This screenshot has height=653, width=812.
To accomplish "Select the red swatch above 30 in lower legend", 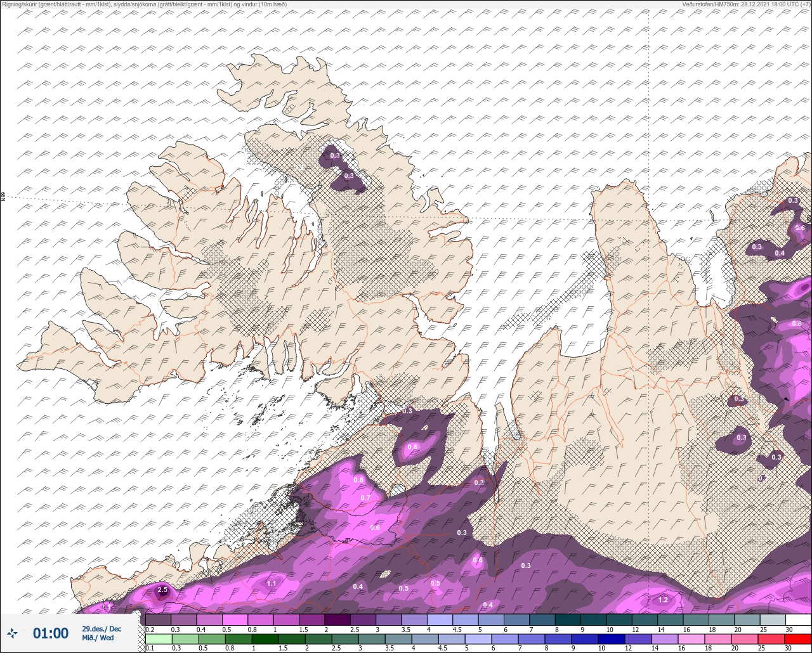I will pos(798,639).
